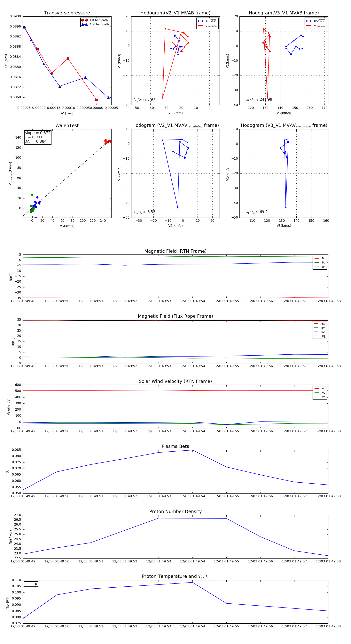The height and width of the screenshot is (644, 351).
Task: Click the '|B|' legend entry
Action: coord(320,336)
